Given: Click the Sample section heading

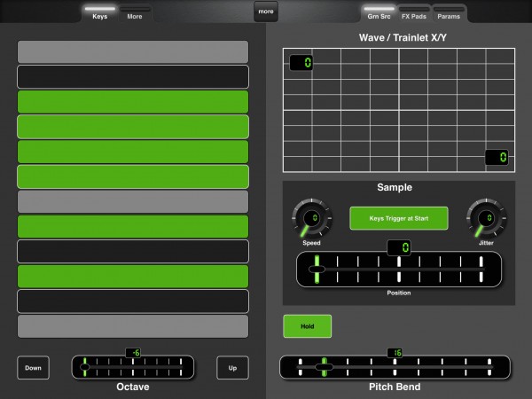Looking at the screenshot, I should tap(395, 187).
